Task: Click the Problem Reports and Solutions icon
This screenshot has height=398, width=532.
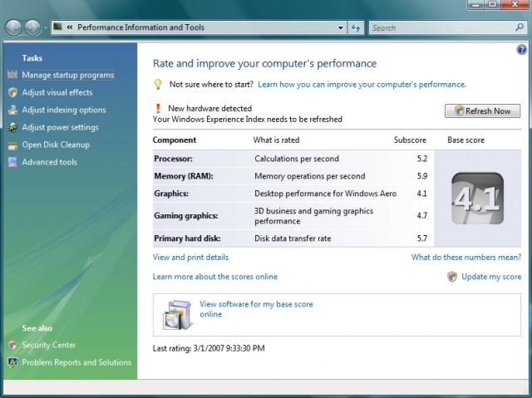Action: pyautogui.click(x=12, y=362)
